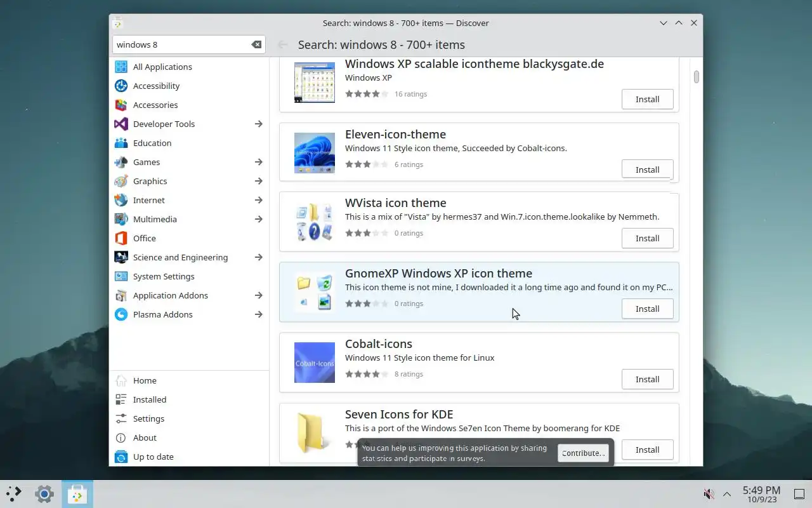Select the Education category label
The width and height of the screenshot is (812, 508).
[x=152, y=143]
